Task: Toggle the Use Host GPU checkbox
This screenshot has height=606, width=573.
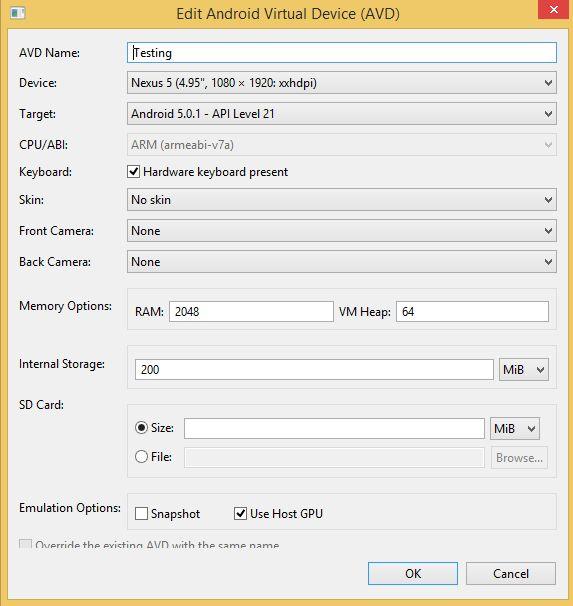Action: 240,514
